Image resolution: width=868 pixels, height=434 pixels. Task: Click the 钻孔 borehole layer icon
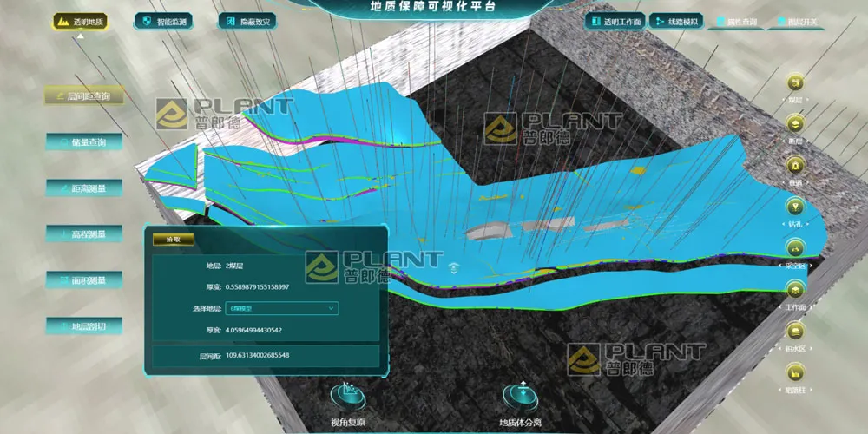(794, 207)
